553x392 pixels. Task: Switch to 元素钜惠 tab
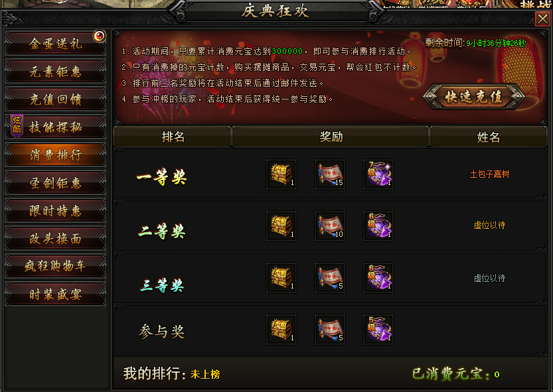point(55,72)
